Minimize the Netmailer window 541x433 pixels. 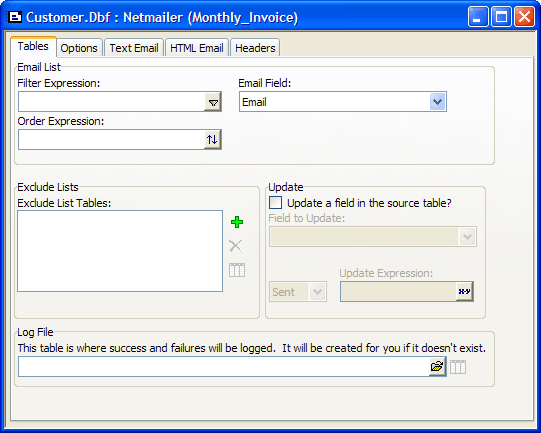[x=478, y=17]
